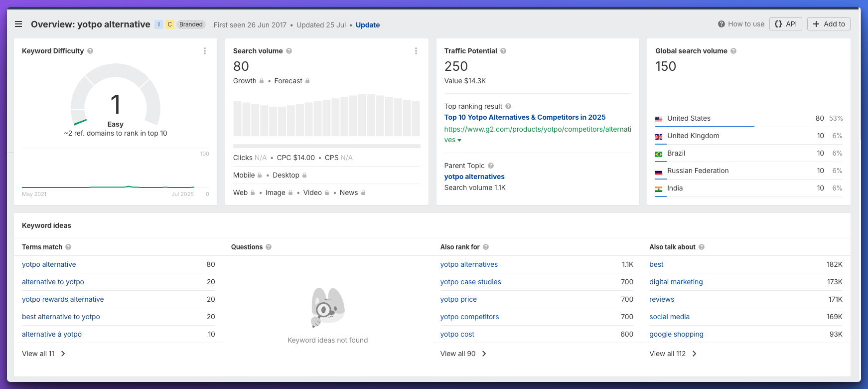Click the Traffic Potential help icon
Viewport: 868px width, 389px height.
coord(503,51)
